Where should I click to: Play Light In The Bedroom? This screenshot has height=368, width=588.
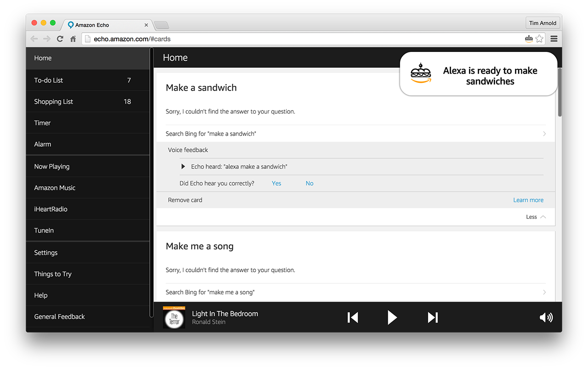pos(392,317)
